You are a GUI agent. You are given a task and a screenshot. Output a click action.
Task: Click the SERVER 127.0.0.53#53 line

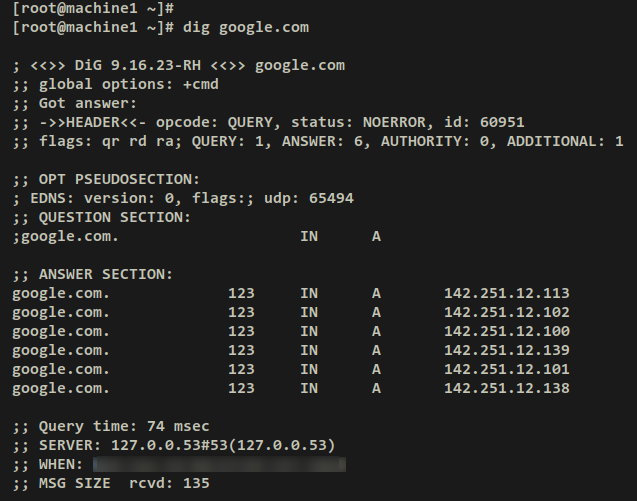[174, 445]
